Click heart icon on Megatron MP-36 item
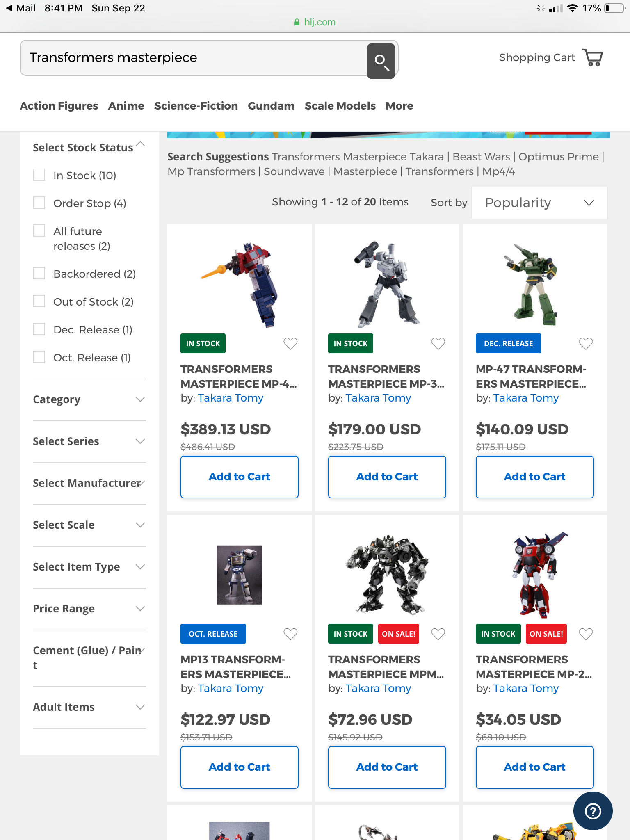This screenshot has width=630, height=840. pyautogui.click(x=438, y=343)
